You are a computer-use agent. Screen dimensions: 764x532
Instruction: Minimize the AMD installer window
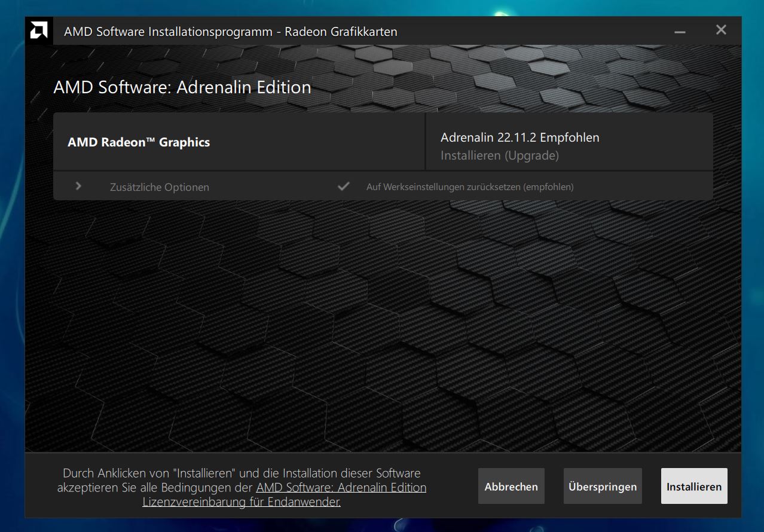(x=680, y=31)
